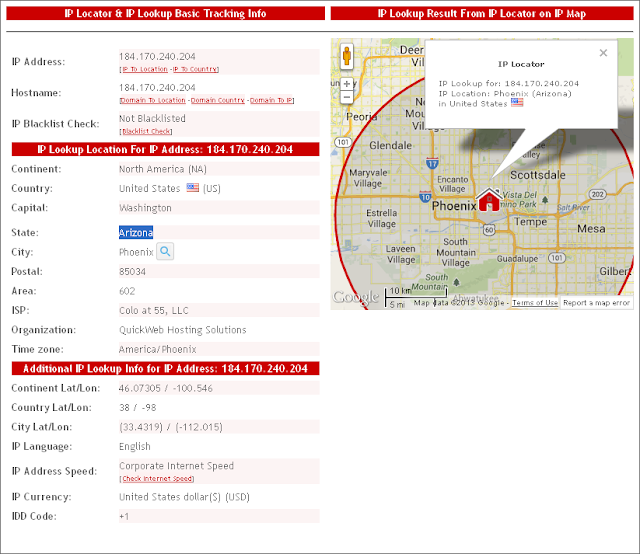Click the Country Lat/Lon value 38 / -98
Viewport: 640px width, 554px height.
click(x=138, y=407)
